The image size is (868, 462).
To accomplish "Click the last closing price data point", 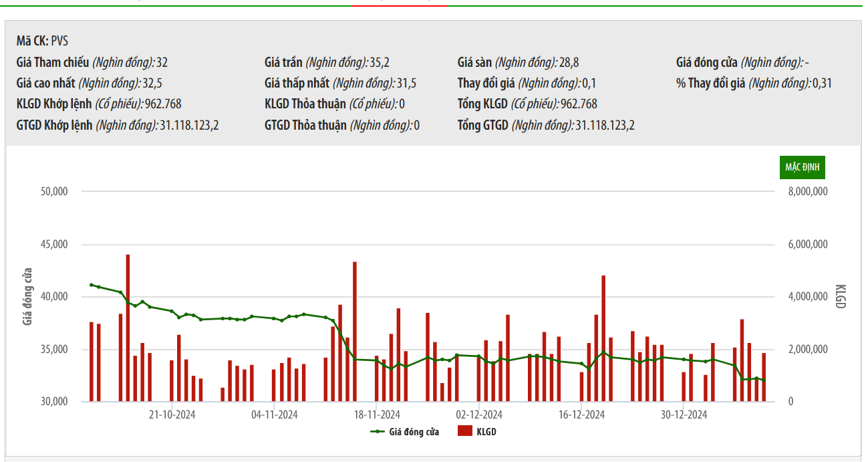I will 764,380.
